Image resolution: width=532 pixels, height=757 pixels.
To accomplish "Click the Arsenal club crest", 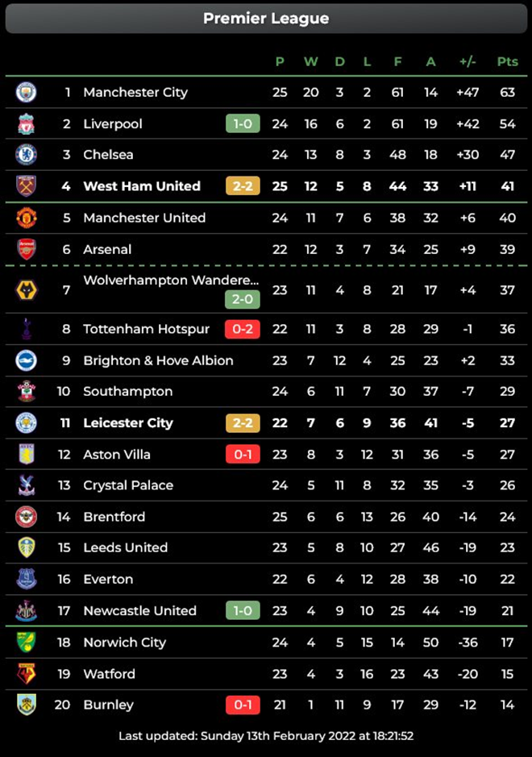I will [25, 249].
